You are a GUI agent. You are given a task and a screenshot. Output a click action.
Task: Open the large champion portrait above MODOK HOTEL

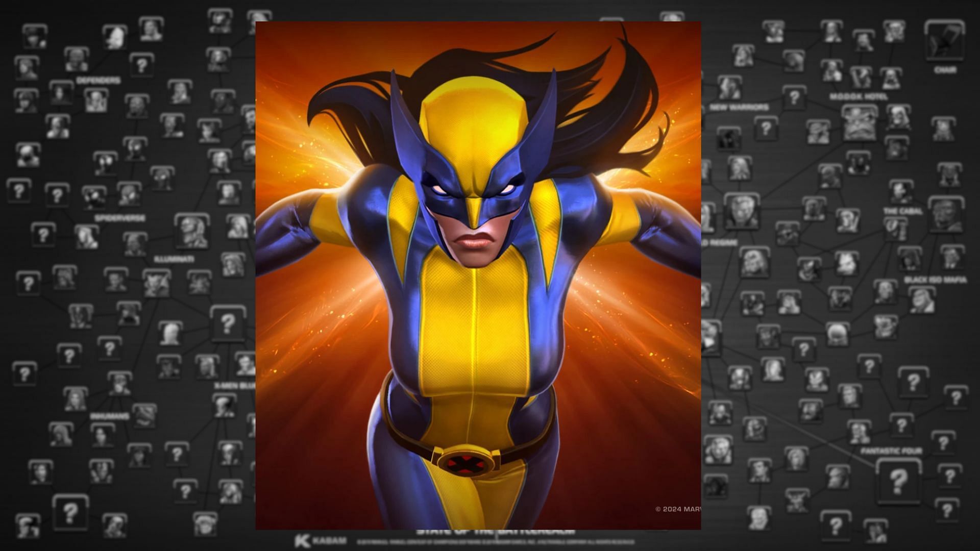click(x=860, y=122)
